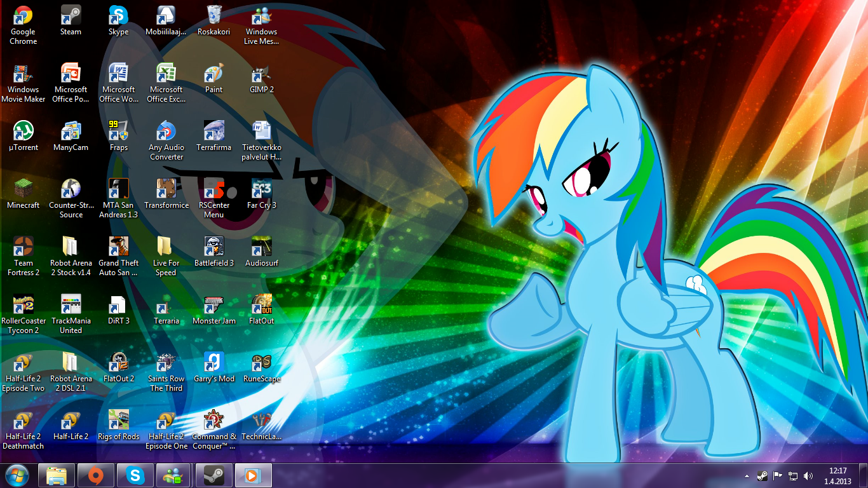The image size is (868, 488).
Task: Launch Steam from the desktop icon
Action: pyautogui.click(x=71, y=21)
